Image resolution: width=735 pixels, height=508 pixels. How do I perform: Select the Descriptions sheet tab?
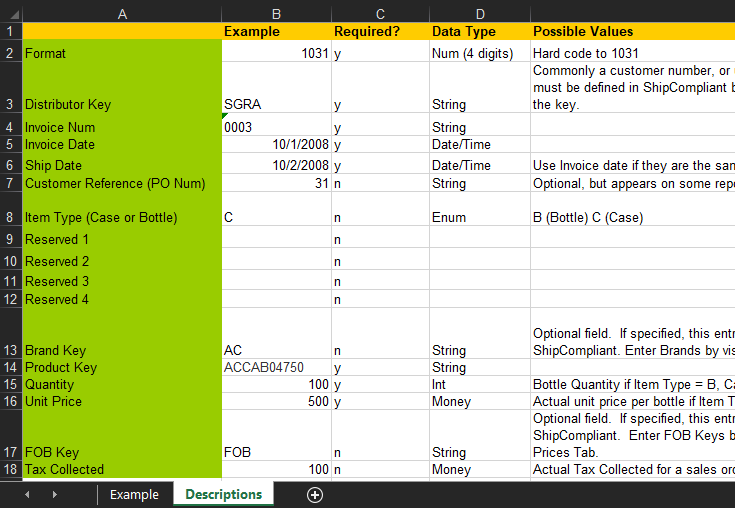coord(223,495)
